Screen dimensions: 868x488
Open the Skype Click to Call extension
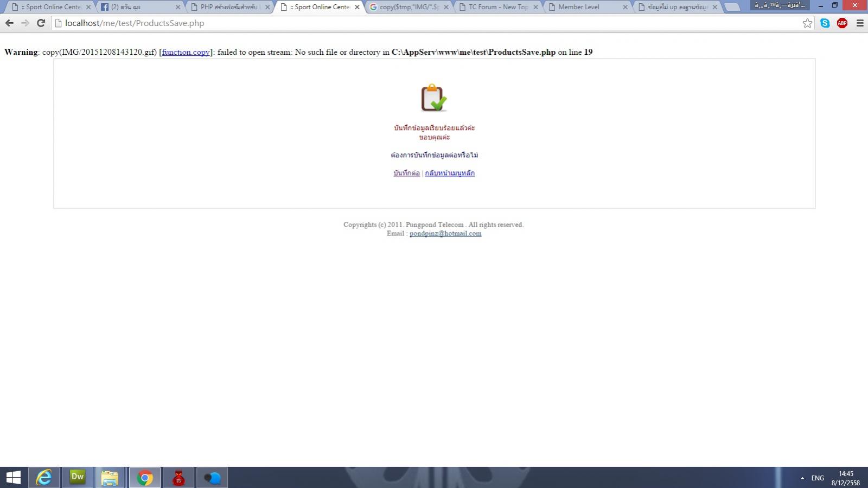coord(825,23)
